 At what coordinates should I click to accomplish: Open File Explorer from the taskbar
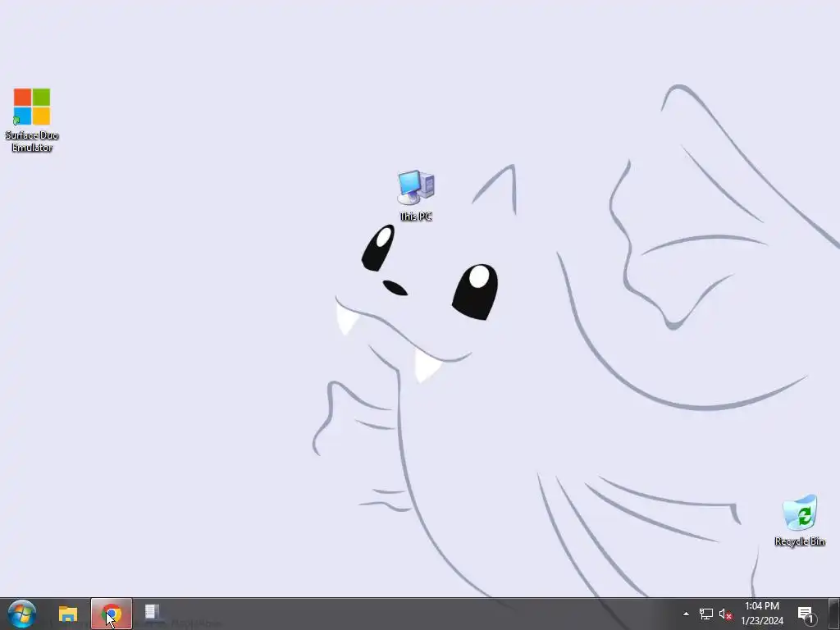coord(68,614)
